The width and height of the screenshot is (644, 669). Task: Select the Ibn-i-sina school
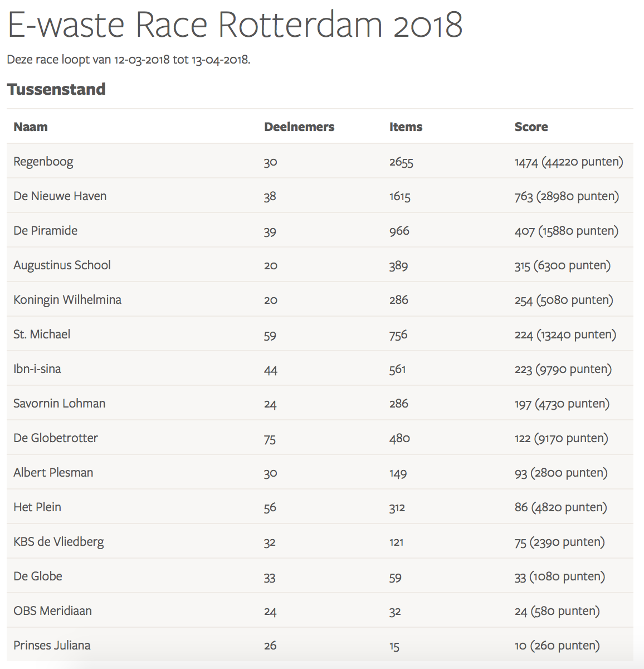(37, 369)
